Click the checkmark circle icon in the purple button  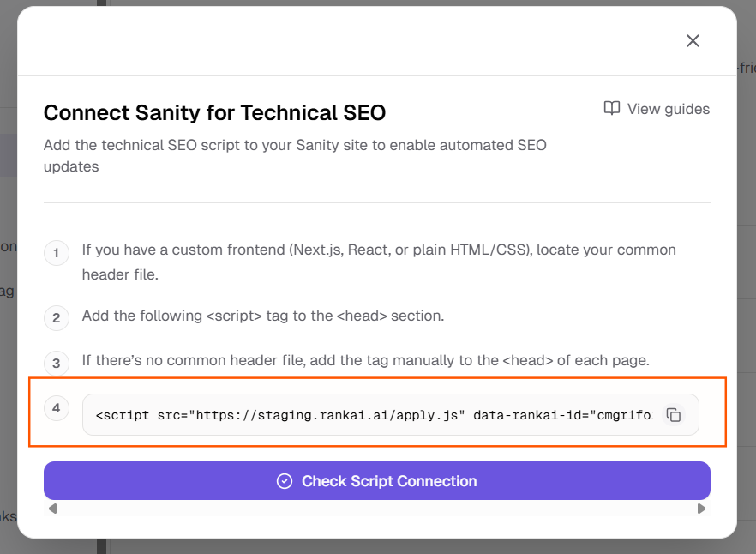point(285,481)
